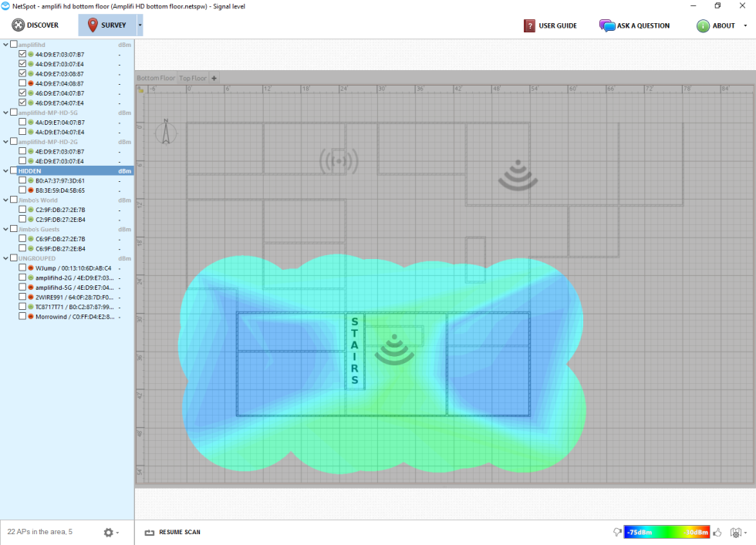Switch to the Top Floor tab
This screenshot has width=756, height=545.
[193, 78]
